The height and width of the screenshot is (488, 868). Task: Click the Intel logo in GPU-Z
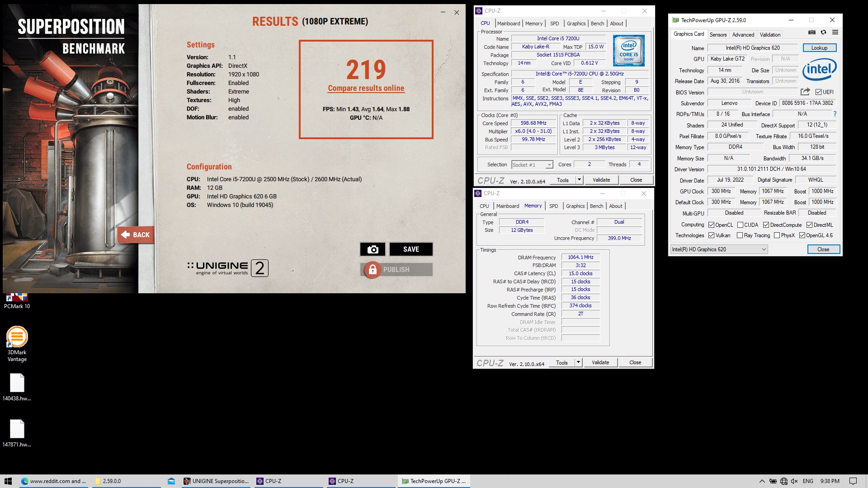(819, 69)
